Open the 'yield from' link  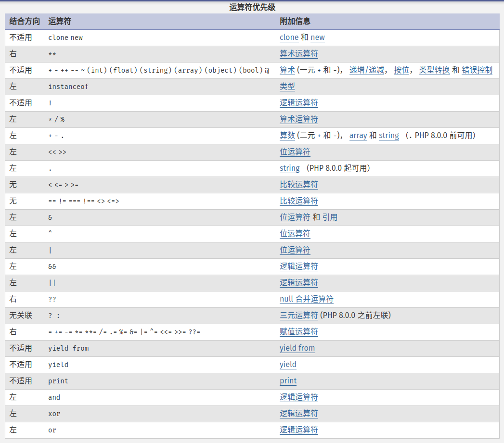(297, 348)
